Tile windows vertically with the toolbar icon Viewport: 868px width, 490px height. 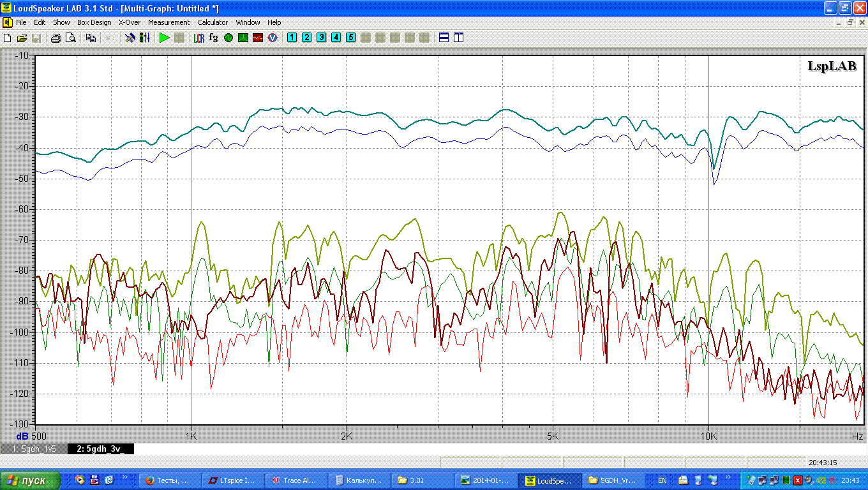click(x=458, y=38)
